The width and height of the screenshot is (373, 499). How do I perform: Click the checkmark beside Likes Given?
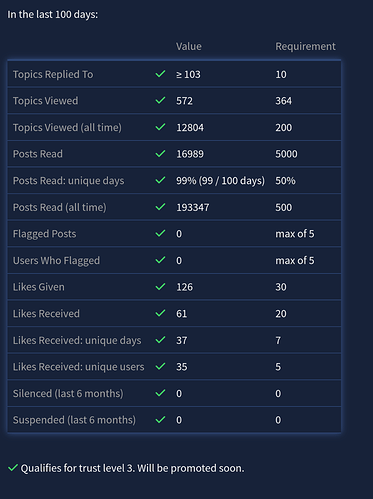point(160,287)
